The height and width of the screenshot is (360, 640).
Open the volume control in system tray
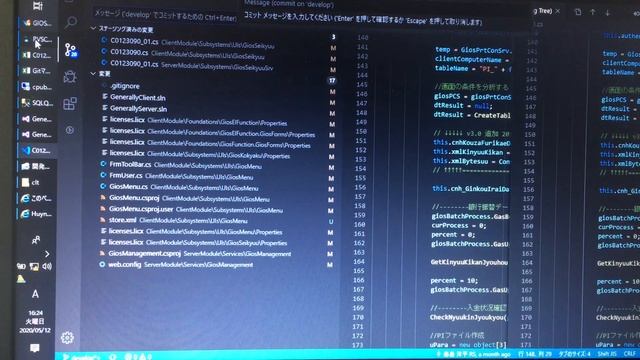point(47,267)
